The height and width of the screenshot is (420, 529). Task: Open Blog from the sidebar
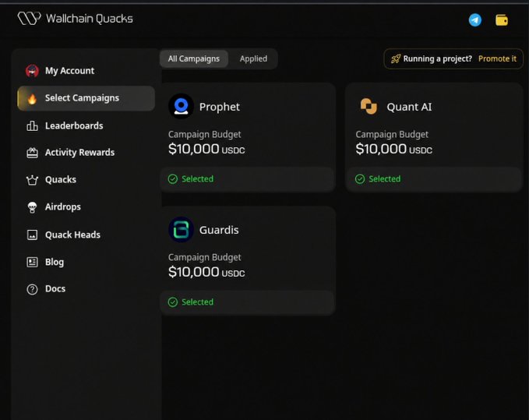pyautogui.click(x=86, y=262)
